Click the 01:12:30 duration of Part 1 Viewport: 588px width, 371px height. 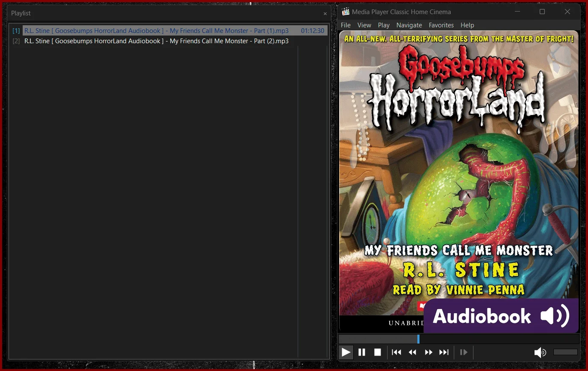(313, 31)
